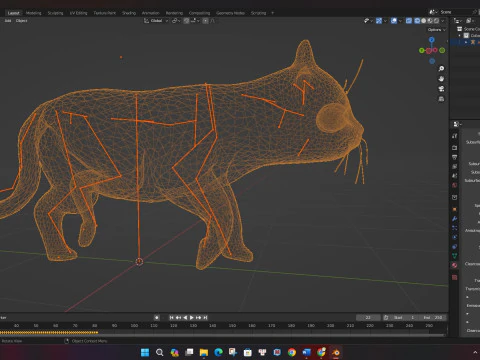Select rendered viewport shading
Screen dimensions: 480x360
coord(436,21)
